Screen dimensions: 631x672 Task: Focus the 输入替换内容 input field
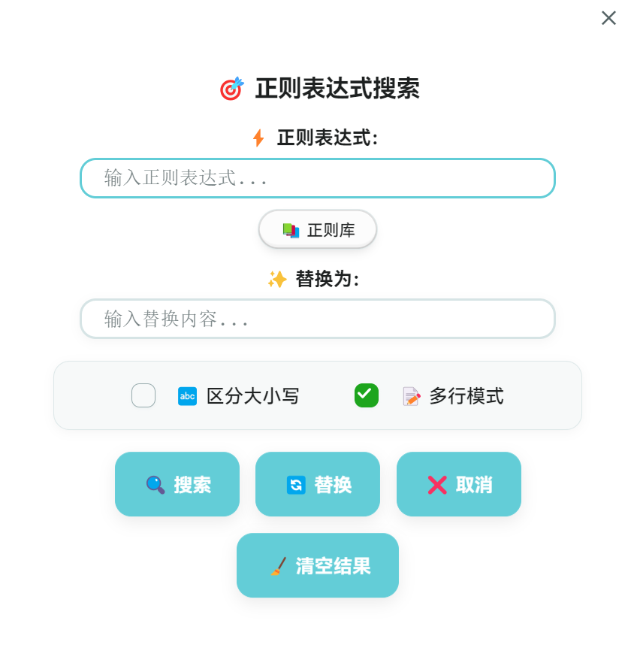pos(318,319)
